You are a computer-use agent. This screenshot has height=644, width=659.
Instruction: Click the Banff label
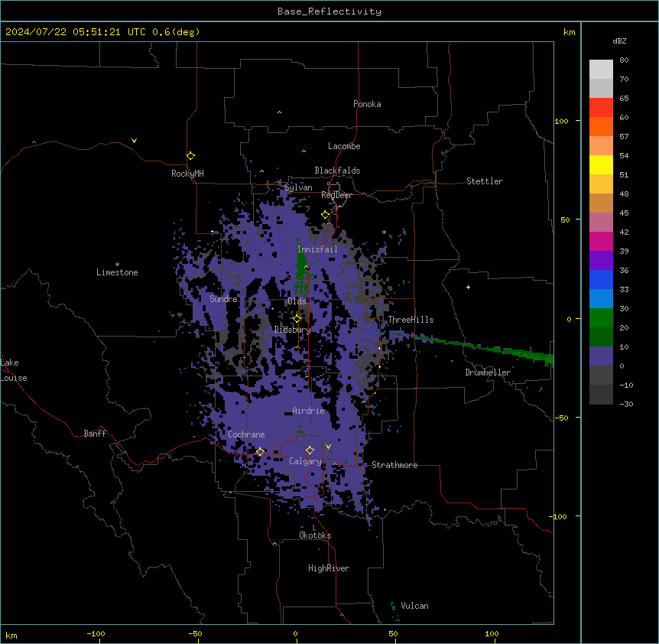[x=95, y=434]
